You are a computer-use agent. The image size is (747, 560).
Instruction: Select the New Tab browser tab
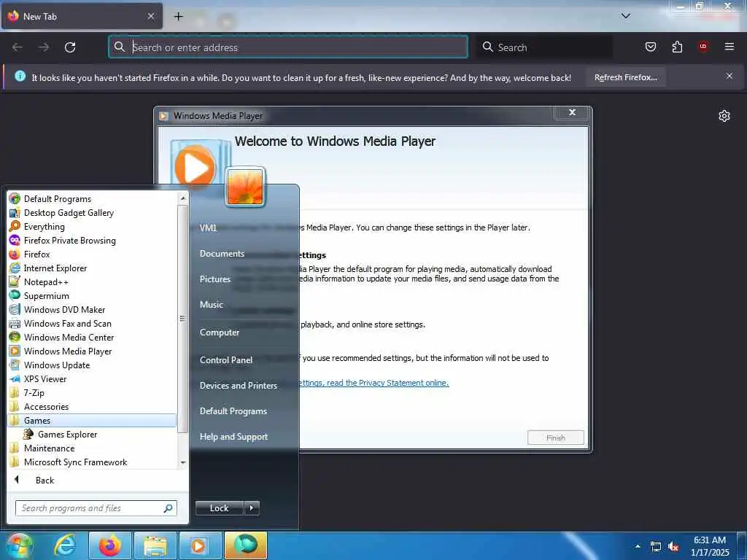(x=82, y=16)
